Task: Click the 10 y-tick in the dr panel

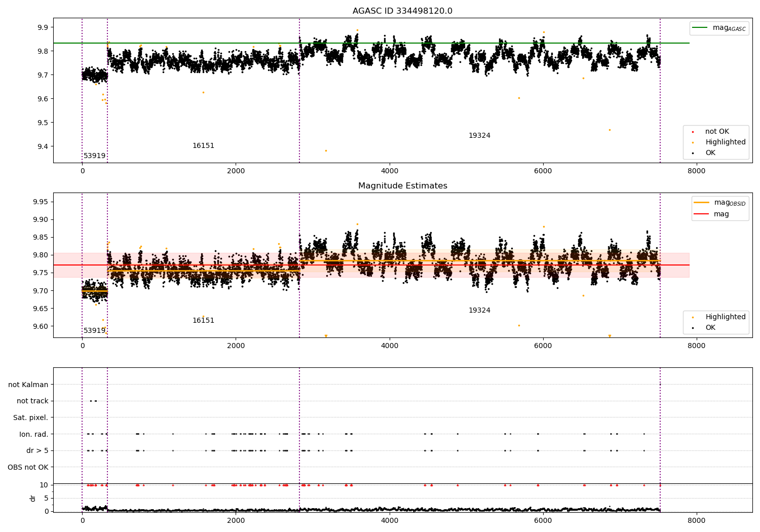Action: coord(44,485)
